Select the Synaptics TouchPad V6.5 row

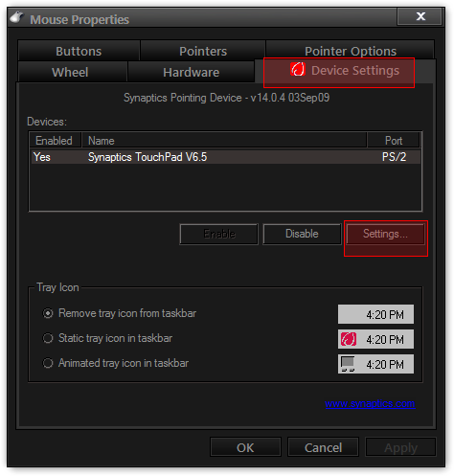225,157
